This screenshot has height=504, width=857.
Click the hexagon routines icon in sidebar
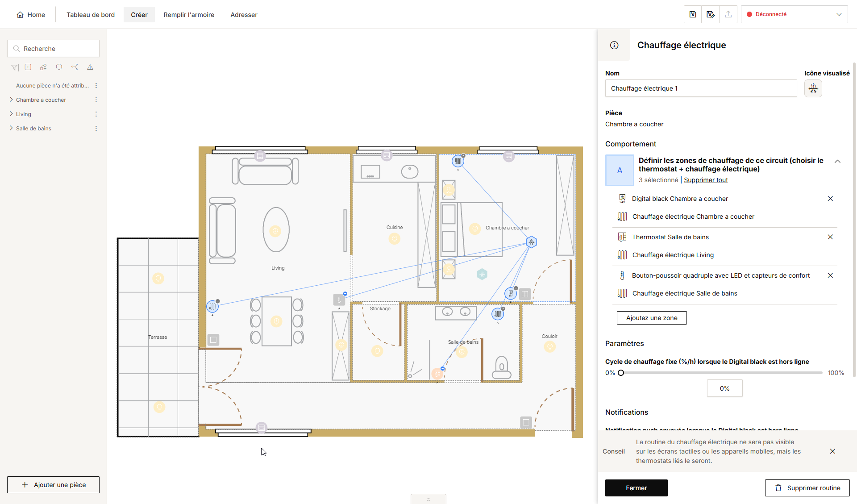click(x=59, y=67)
